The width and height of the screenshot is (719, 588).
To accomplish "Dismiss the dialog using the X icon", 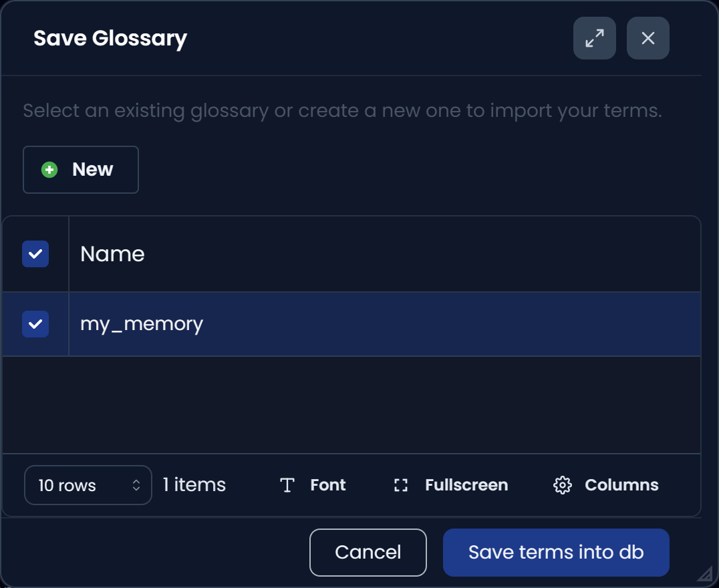I will pos(647,38).
